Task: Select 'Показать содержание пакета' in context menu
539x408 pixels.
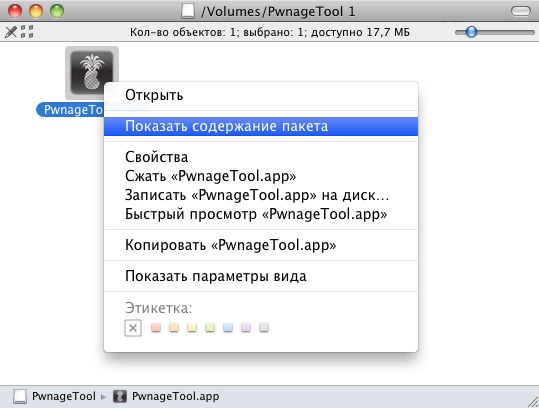Action: [261, 126]
